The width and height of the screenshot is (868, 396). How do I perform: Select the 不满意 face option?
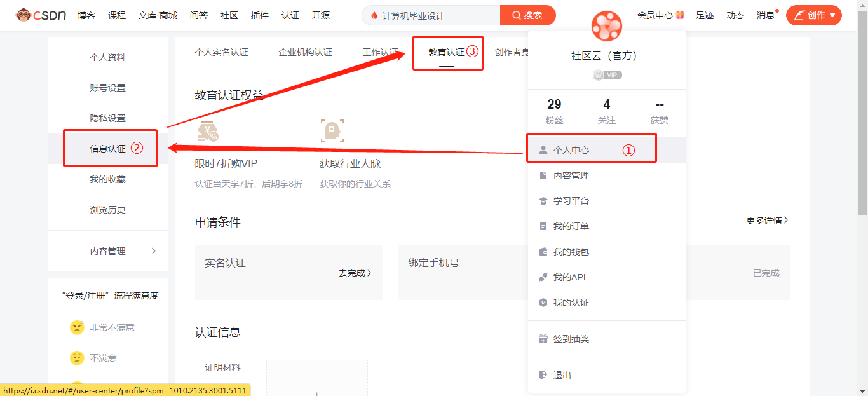click(77, 358)
